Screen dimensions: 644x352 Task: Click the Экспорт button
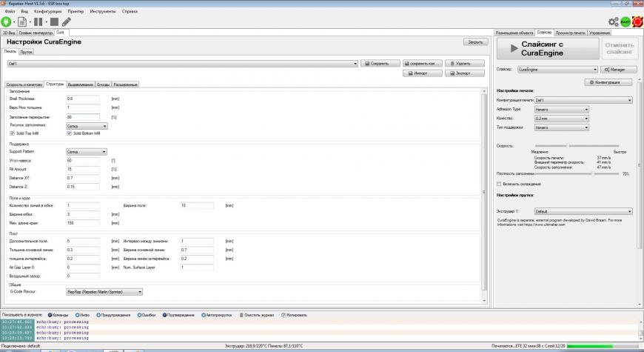(x=465, y=73)
